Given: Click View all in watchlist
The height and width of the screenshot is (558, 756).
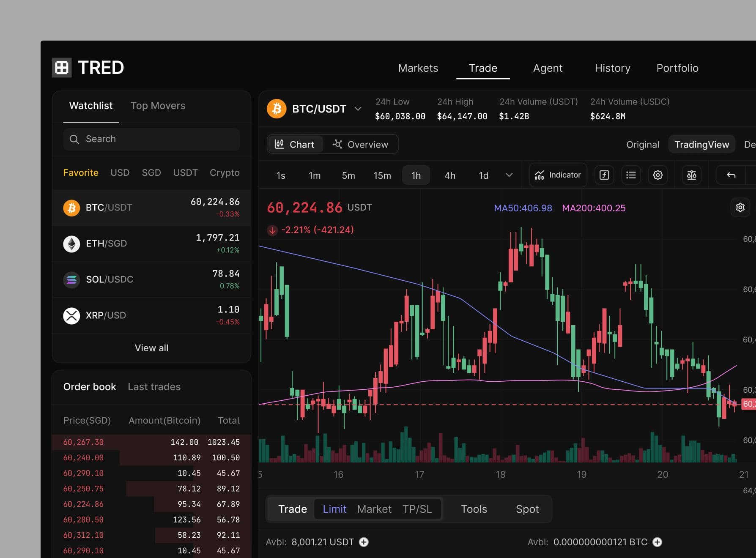Looking at the screenshot, I should click(x=151, y=348).
